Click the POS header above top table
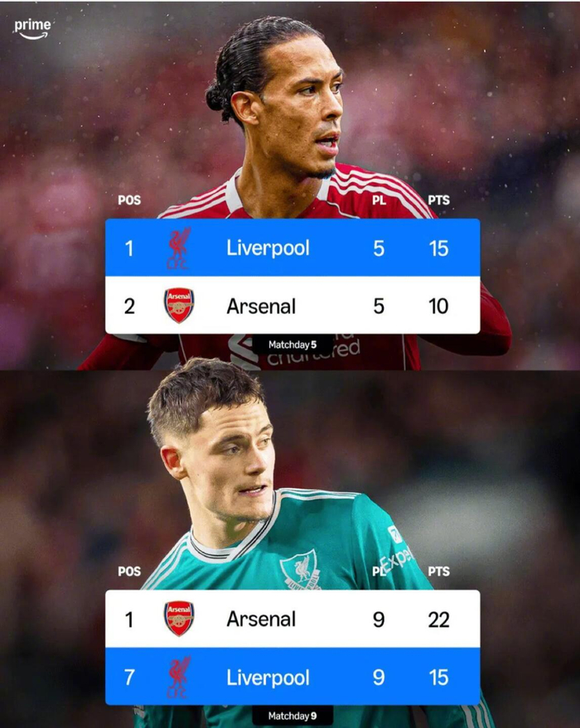Screen dimensions: 580x728 [x=129, y=200]
